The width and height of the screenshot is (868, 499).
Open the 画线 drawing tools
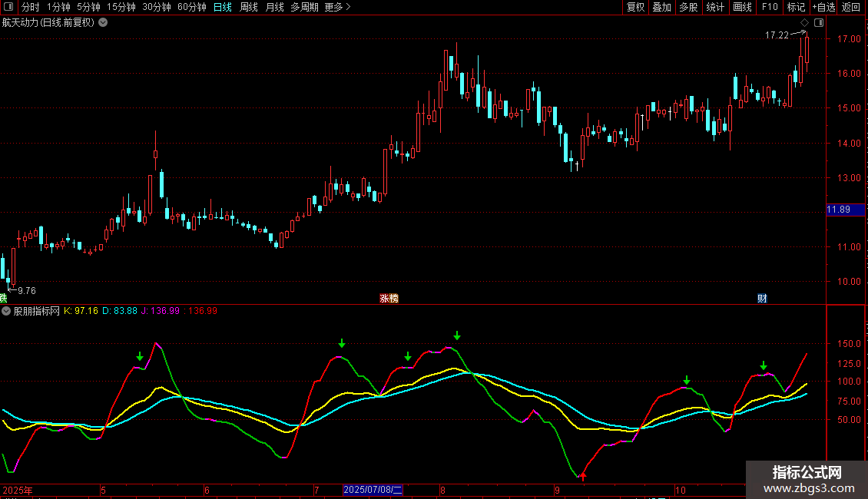pyautogui.click(x=742, y=8)
